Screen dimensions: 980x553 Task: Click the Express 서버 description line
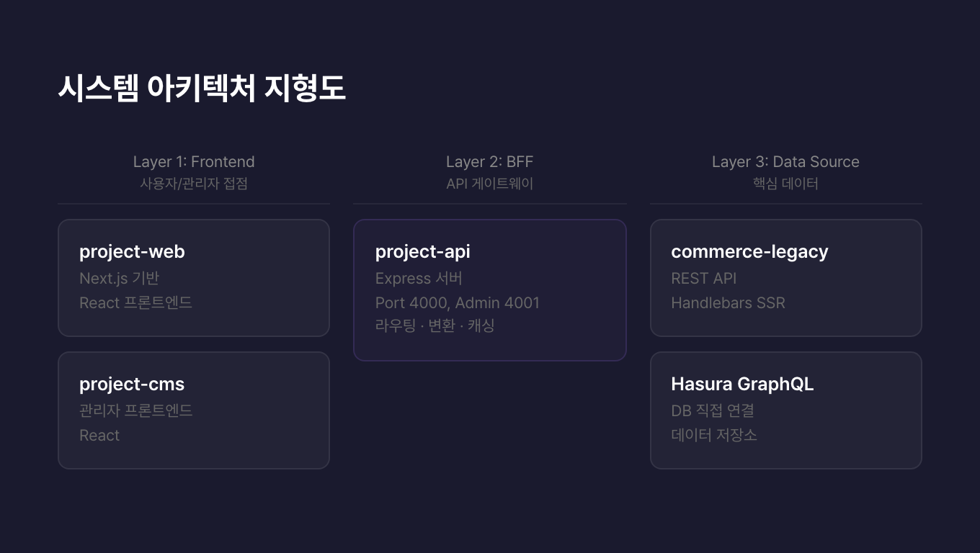419,279
